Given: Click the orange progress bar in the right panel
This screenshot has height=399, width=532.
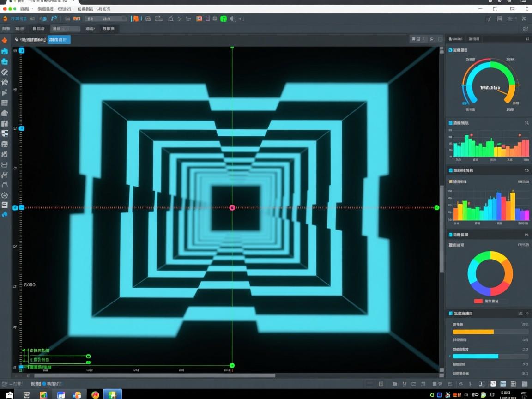Looking at the screenshot, I should (473, 332).
